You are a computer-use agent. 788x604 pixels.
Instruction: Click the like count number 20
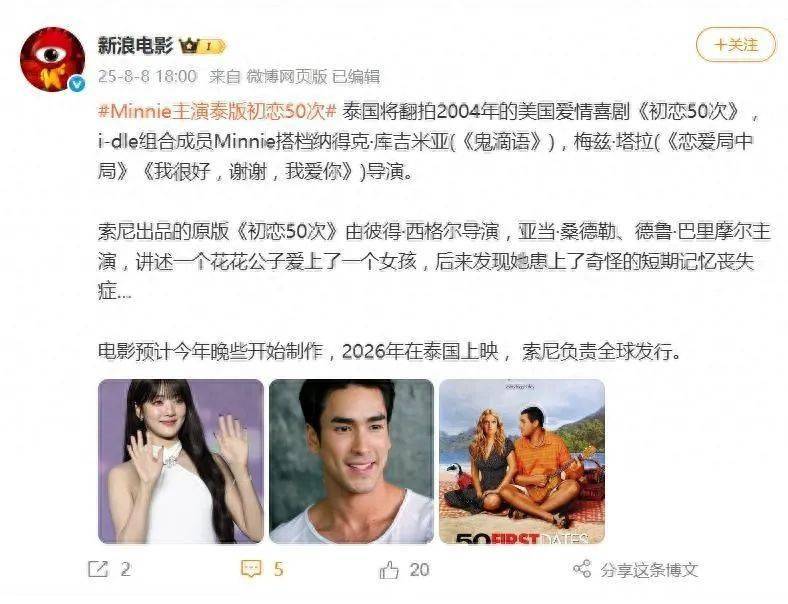(419, 569)
